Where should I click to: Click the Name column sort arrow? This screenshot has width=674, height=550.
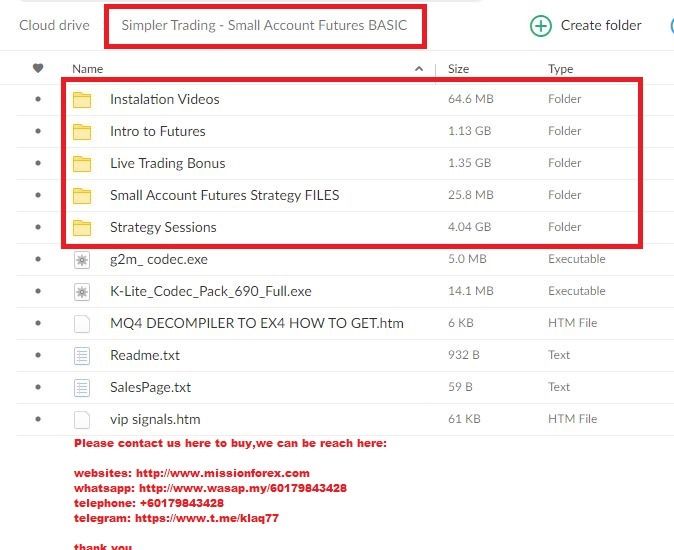[419, 69]
